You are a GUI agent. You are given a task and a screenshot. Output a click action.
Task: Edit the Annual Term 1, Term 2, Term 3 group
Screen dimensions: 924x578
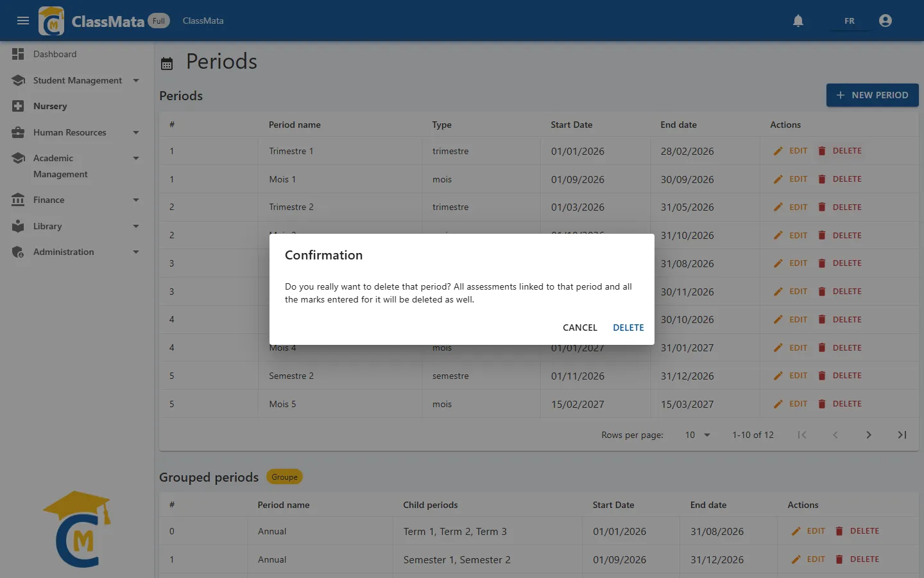(x=809, y=531)
